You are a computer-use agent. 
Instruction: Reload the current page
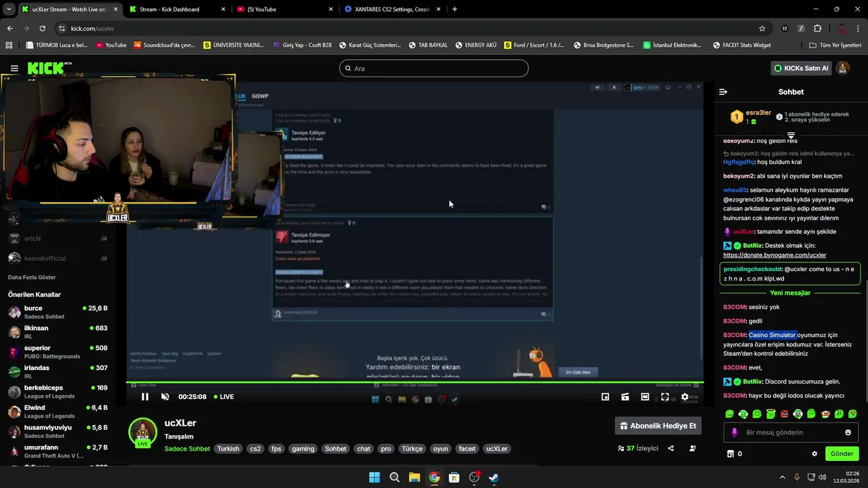(42, 28)
